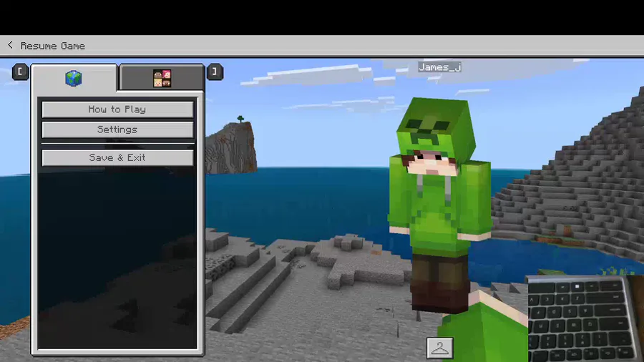Click the creeper hoodie character skin
The height and width of the screenshot is (362, 644).
(x=439, y=205)
